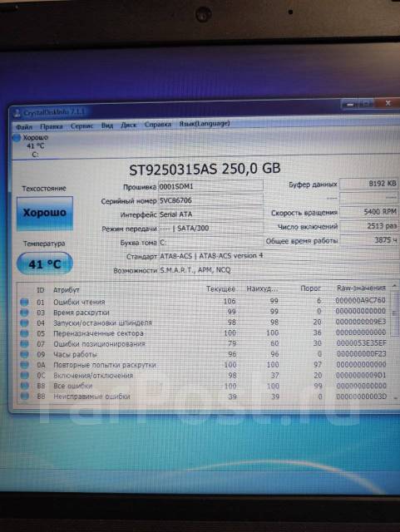The height and width of the screenshot is (532, 400).
Task: Click raw value 00000000003D
Action: (361, 396)
